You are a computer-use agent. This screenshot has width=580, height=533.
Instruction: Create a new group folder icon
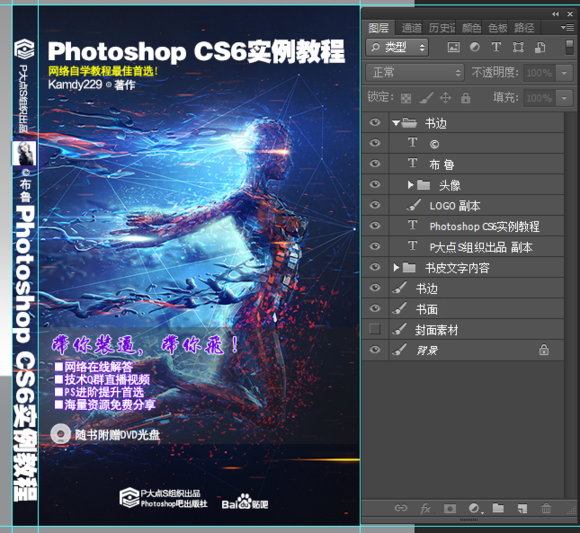498,508
